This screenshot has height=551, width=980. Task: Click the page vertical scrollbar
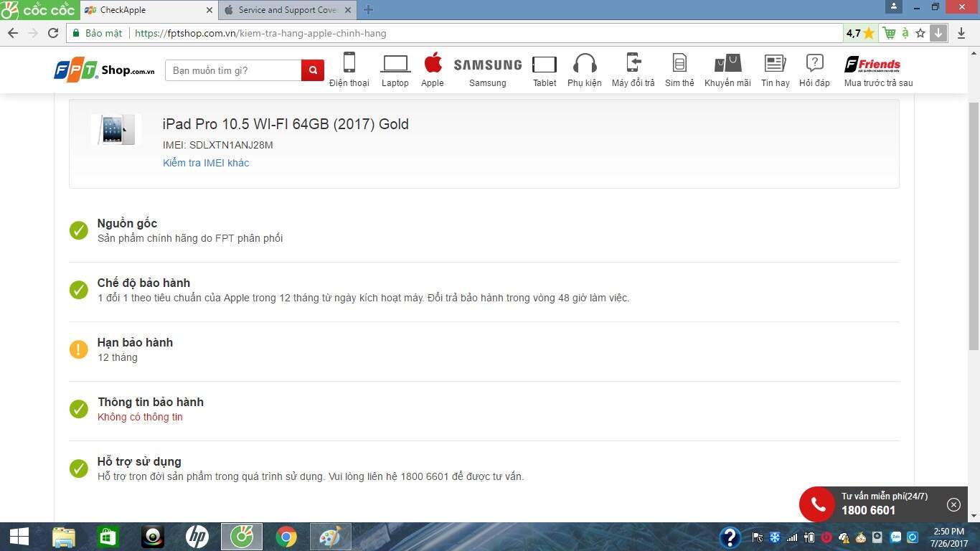tap(974, 226)
